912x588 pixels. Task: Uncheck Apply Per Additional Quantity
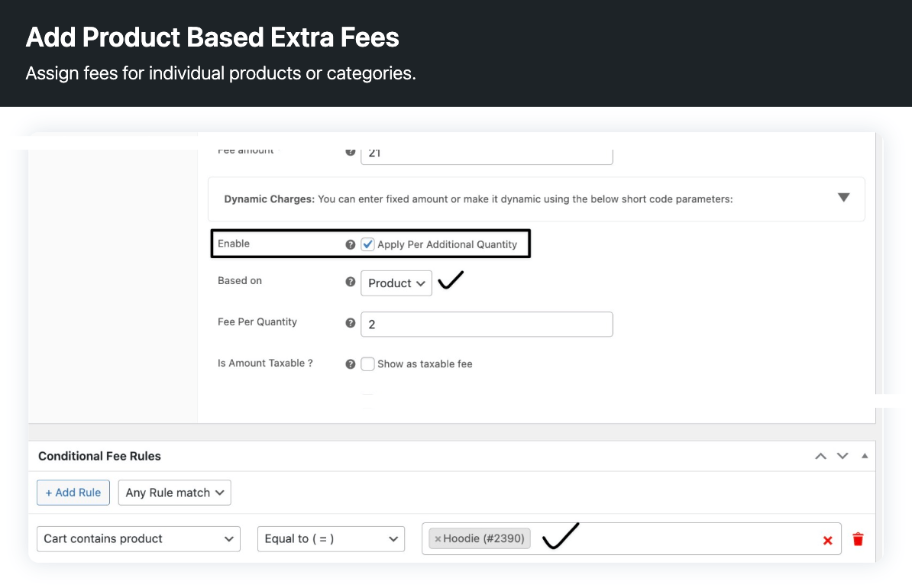coord(367,244)
